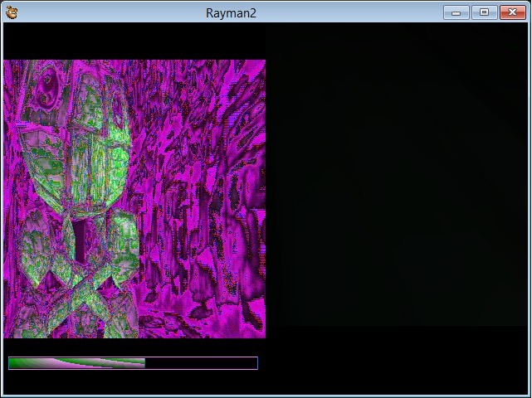This screenshot has width=532, height=398.
Task: Click the magenta rocky wall texture
Action: click(202, 198)
